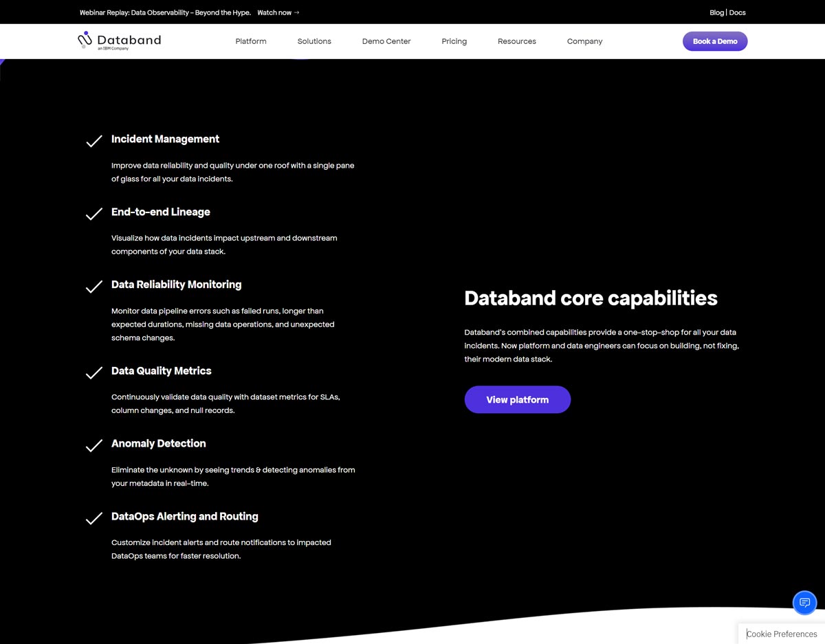Click checkmark icon beside Data Quality Metrics
825x644 pixels.
click(94, 373)
